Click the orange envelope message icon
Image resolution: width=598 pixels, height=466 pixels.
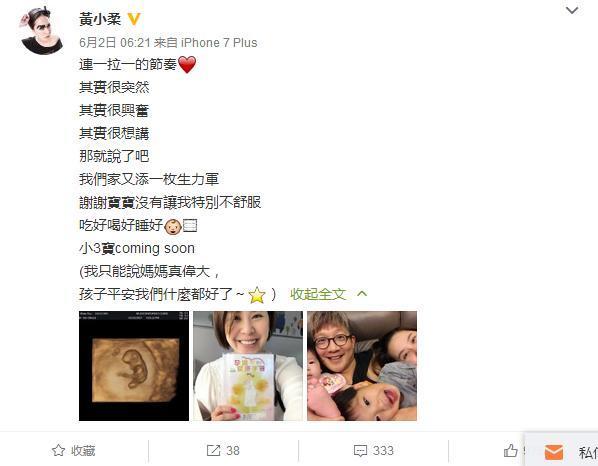coord(554,453)
